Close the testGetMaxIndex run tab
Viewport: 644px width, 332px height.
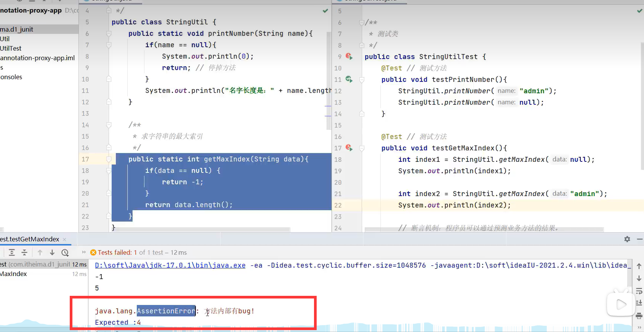[64, 239]
